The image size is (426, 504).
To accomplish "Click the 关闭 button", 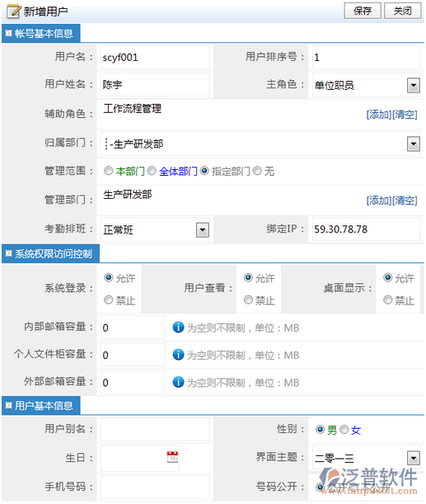I will 403,11.
